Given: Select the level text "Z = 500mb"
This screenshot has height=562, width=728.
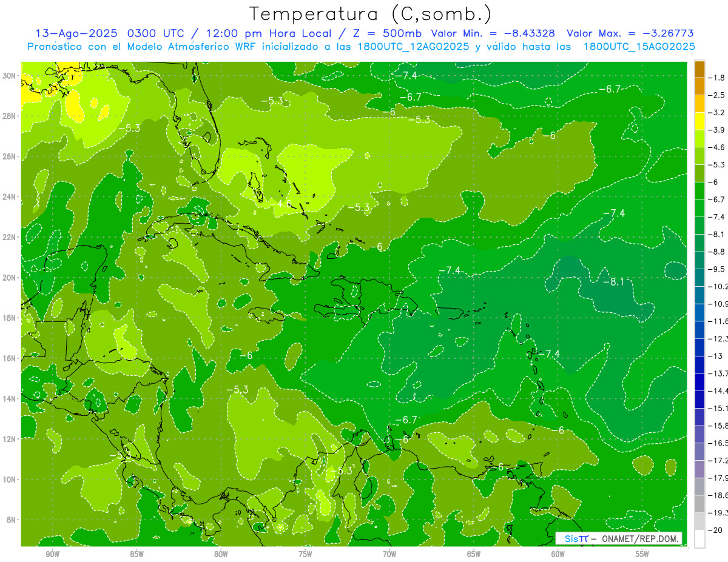Looking at the screenshot, I should 388,34.
